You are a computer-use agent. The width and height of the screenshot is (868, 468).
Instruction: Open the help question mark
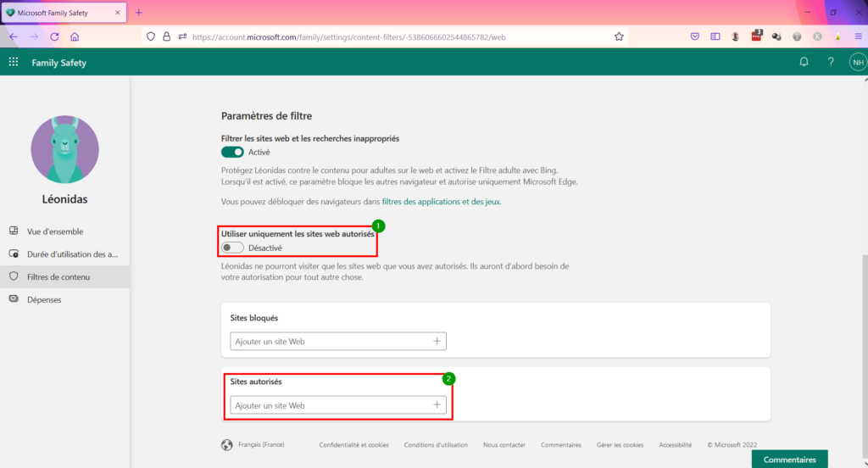[x=831, y=62]
